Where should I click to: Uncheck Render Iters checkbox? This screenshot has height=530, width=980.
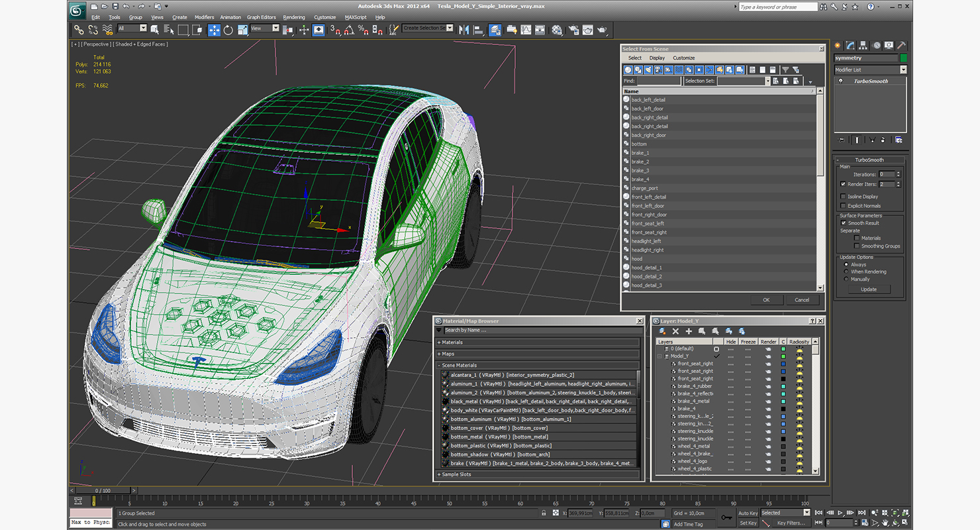pos(843,184)
